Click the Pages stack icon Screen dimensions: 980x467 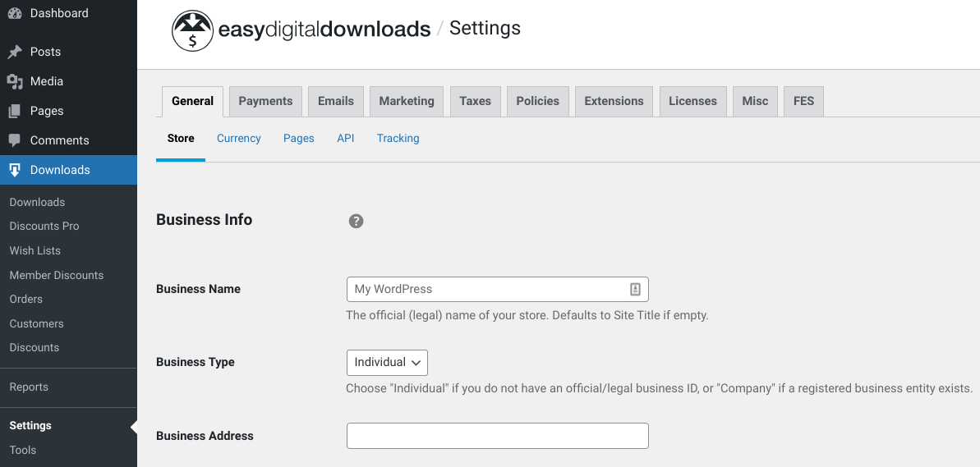click(x=14, y=111)
